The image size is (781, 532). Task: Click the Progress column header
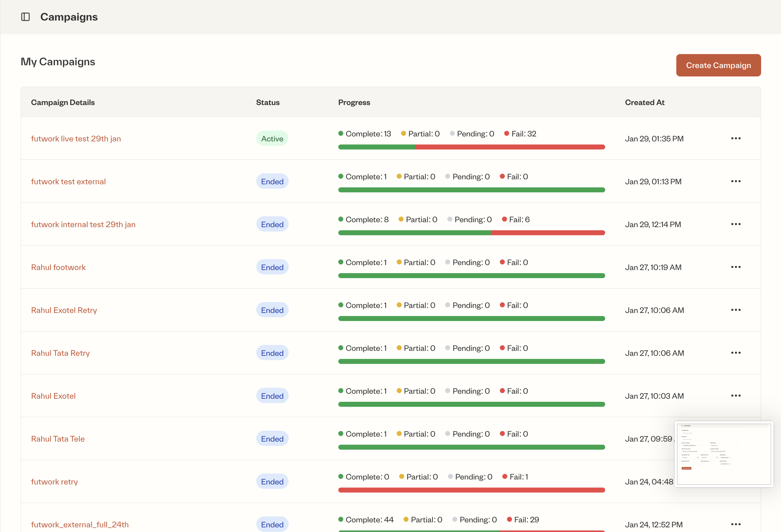[x=354, y=103]
